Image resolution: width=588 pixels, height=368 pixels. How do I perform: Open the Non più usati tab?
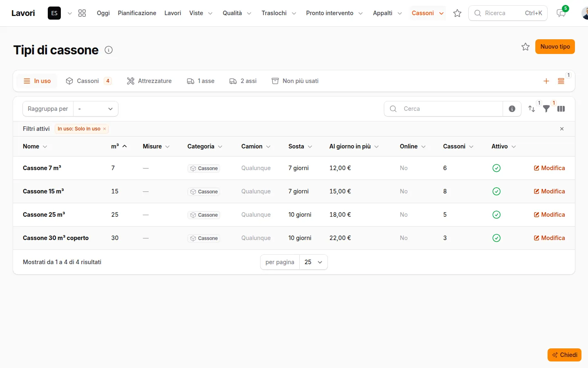pos(295,81)
